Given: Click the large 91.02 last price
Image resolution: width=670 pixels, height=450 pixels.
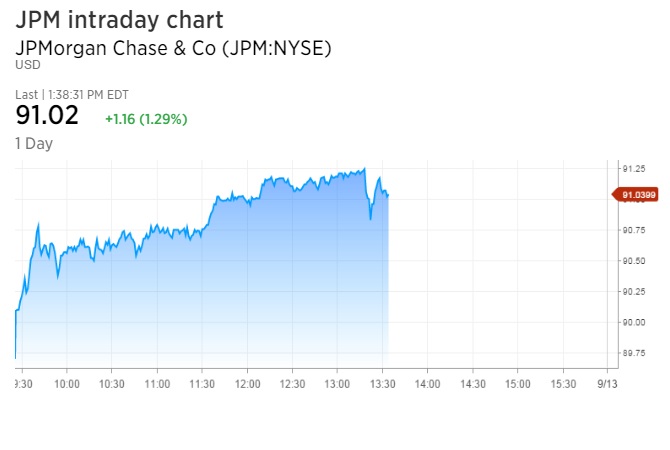Looking at the screenshot, I should click(x=47, y=115).
